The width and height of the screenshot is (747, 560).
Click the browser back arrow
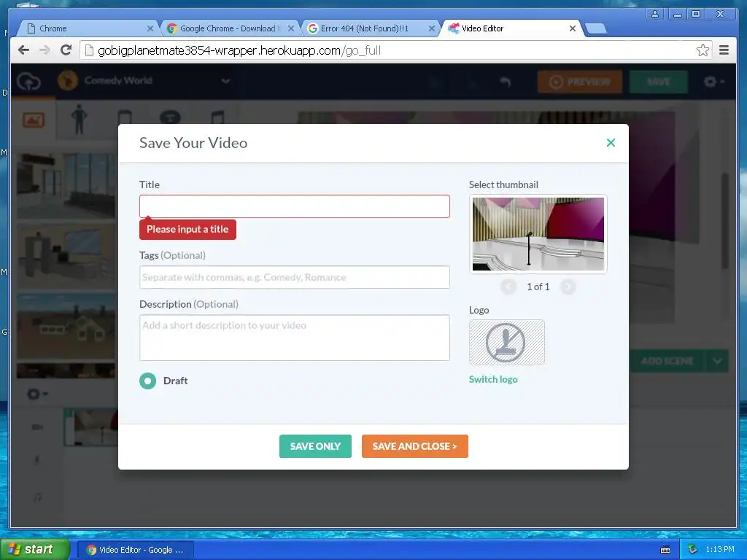(23, 50)
